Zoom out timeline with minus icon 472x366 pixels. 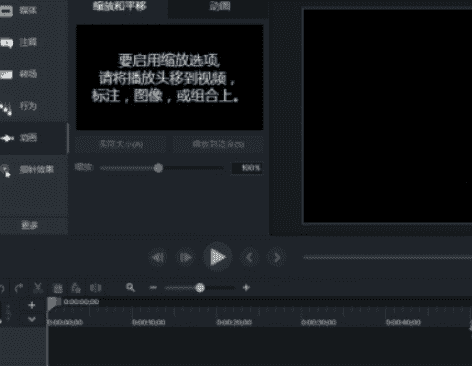pos(153,288)
